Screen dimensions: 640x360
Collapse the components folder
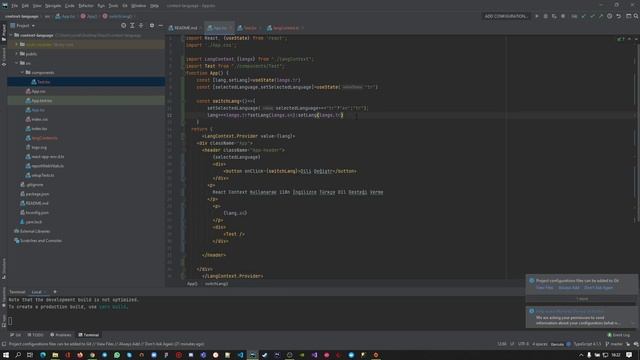[x=22, y=73]
